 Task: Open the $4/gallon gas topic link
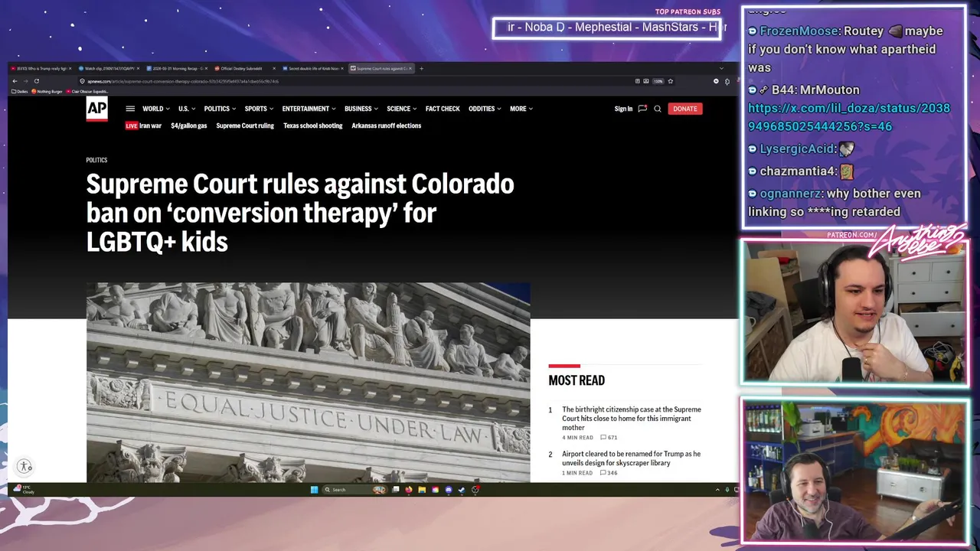tap(189, 126)
